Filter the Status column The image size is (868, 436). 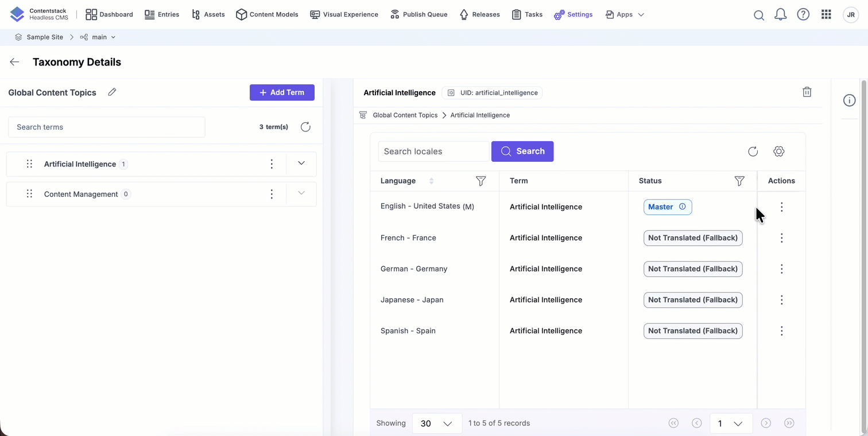[739, 181]
